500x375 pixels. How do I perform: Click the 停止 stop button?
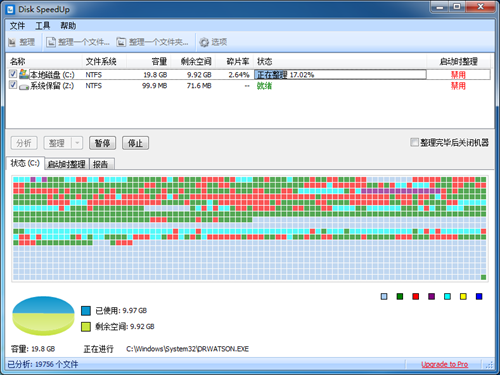135,143
